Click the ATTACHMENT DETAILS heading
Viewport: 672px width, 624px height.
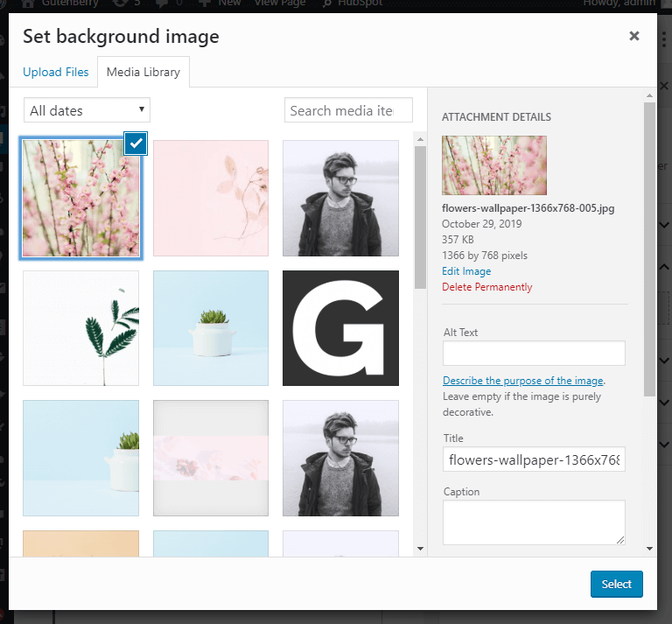pyautogui.click(x=496, y=117)
